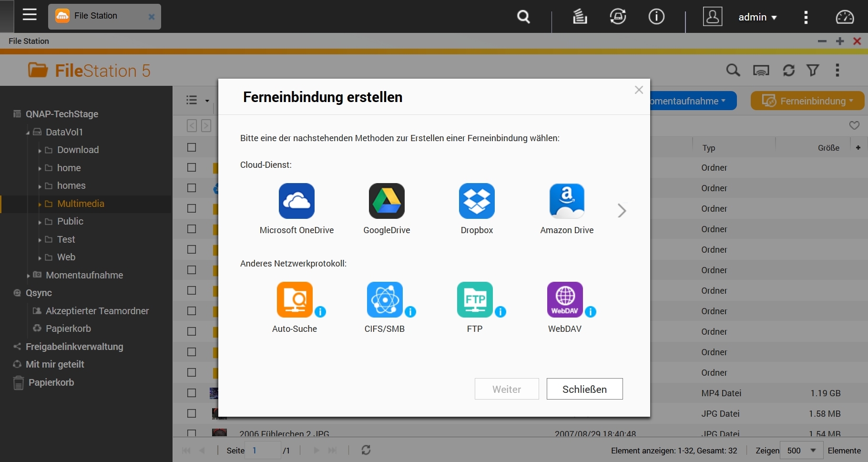
Task: Select the CIFS/SMB protocol icon
Action: point(385,299)
